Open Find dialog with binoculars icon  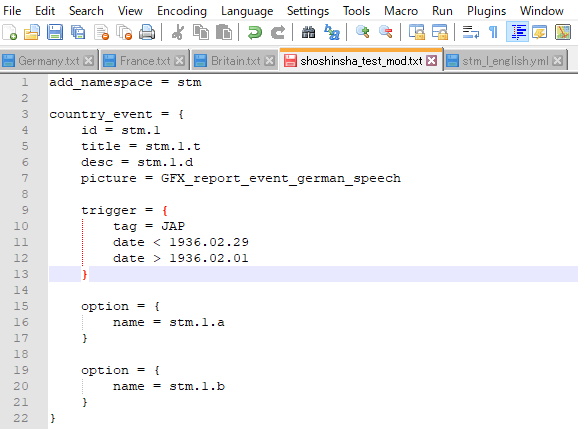[309, 32]
